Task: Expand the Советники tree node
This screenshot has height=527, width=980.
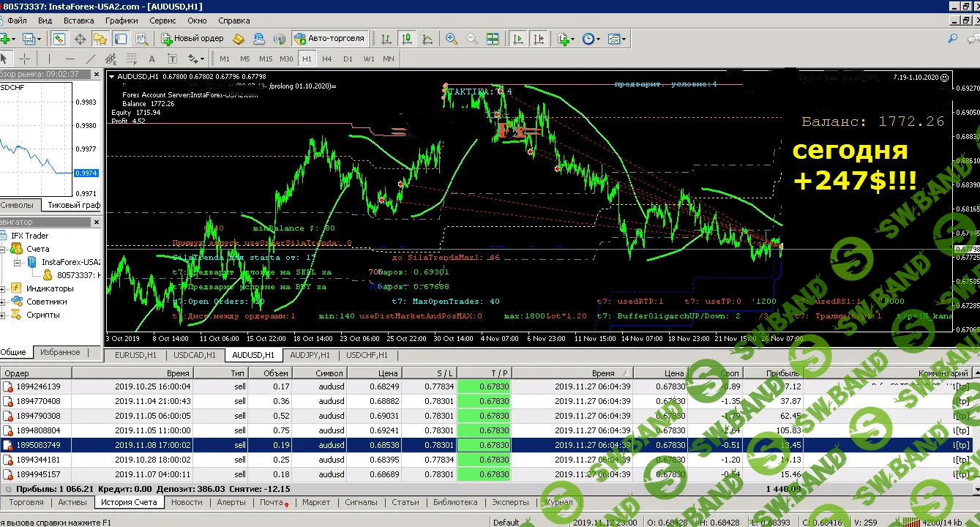Action: [3, 302]
